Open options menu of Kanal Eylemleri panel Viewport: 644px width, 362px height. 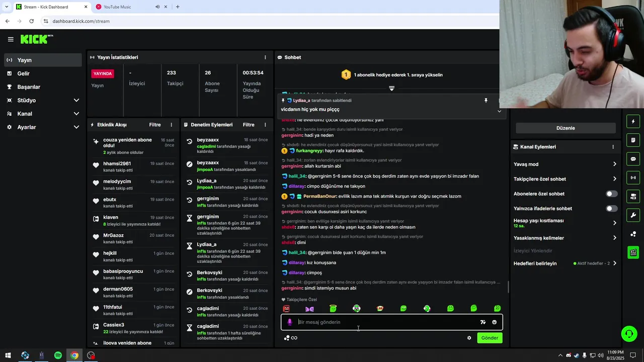(x=613, y=147)
